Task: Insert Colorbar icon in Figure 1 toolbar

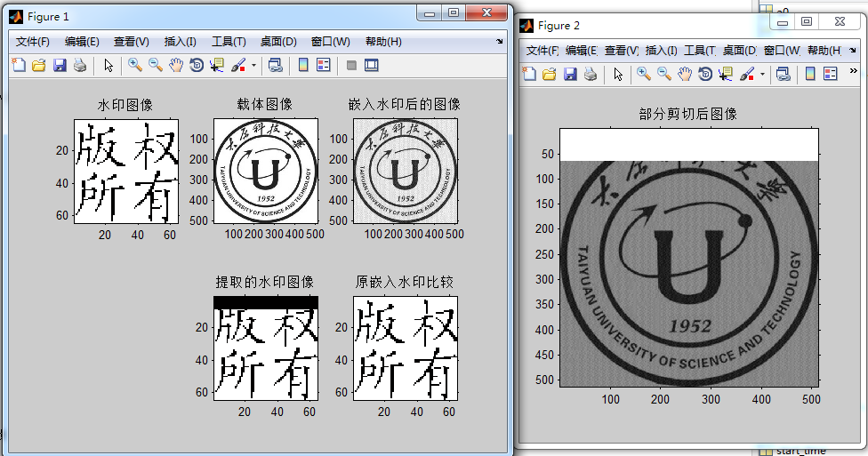Action: (x=302, y=65)
